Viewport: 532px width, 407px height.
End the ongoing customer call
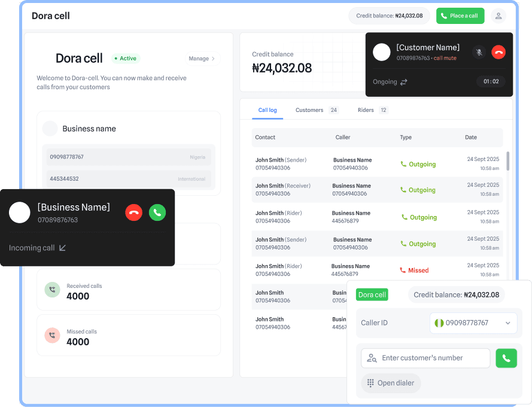(x=498, y=53)
